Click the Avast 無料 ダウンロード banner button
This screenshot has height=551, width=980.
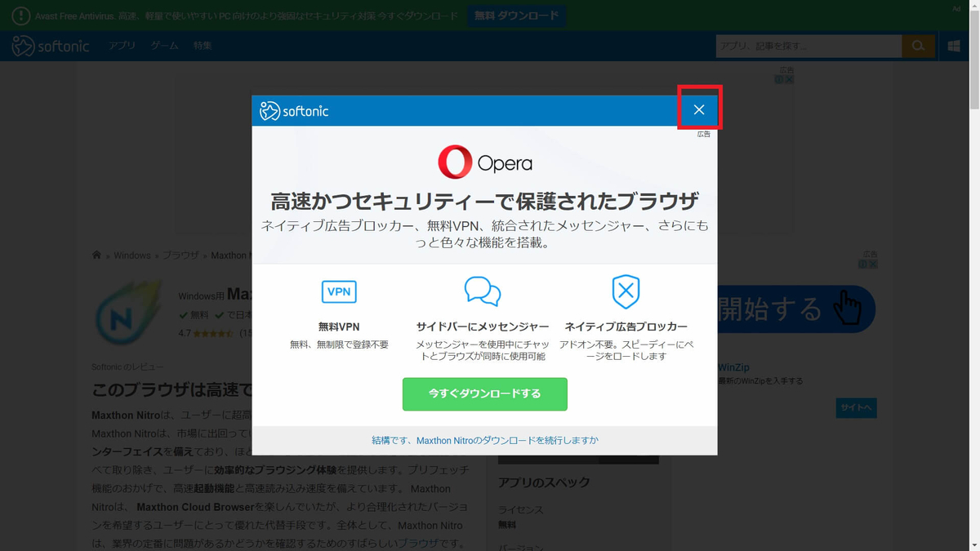point(517,16)
